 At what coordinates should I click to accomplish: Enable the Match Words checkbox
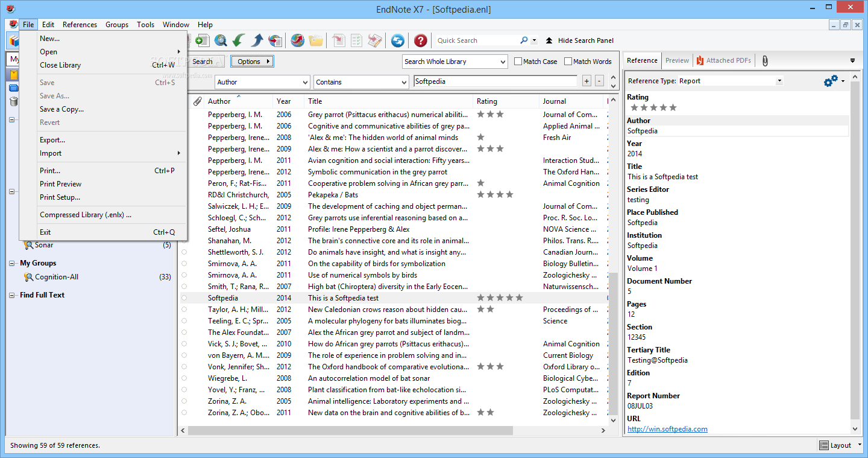(568, 62)
